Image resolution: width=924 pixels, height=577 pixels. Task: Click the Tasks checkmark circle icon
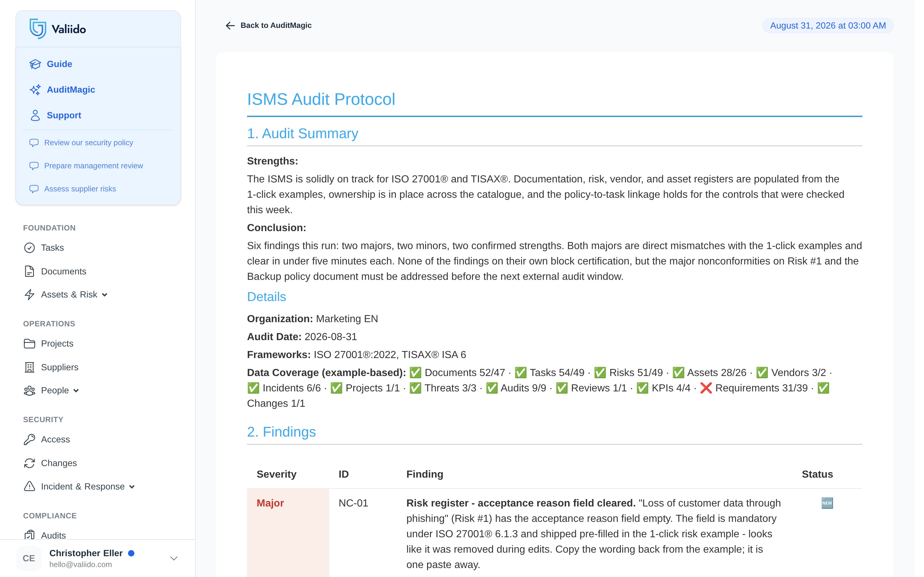[x=30, y=248]
